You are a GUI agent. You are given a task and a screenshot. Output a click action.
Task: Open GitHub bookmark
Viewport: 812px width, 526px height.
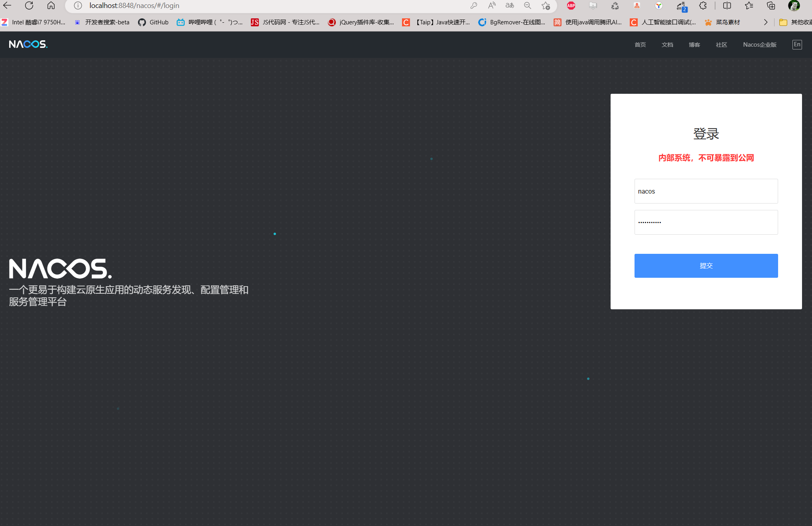[153, 22]
